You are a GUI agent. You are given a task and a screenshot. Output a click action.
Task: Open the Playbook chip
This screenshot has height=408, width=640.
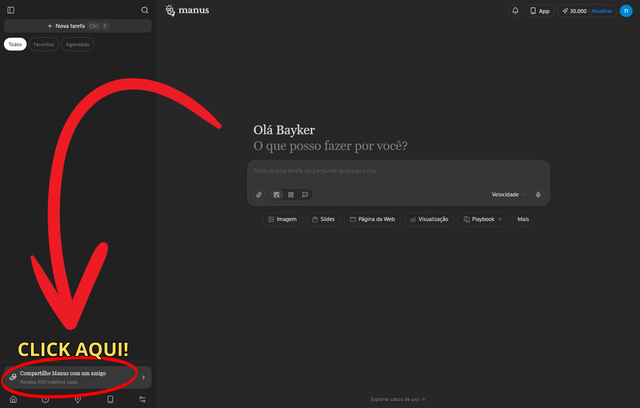pyautogui.click(x=482, y=220)
